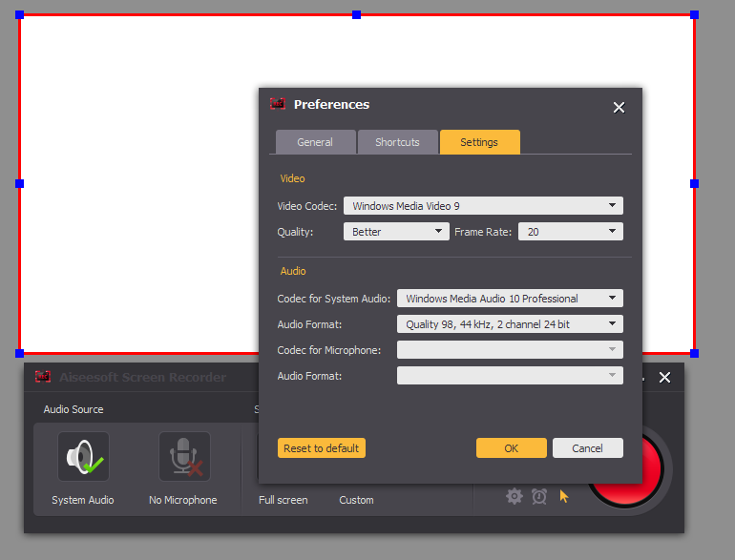Open the Codec for Microphone dropdown
735x560 pixels.
coord(510,349)
